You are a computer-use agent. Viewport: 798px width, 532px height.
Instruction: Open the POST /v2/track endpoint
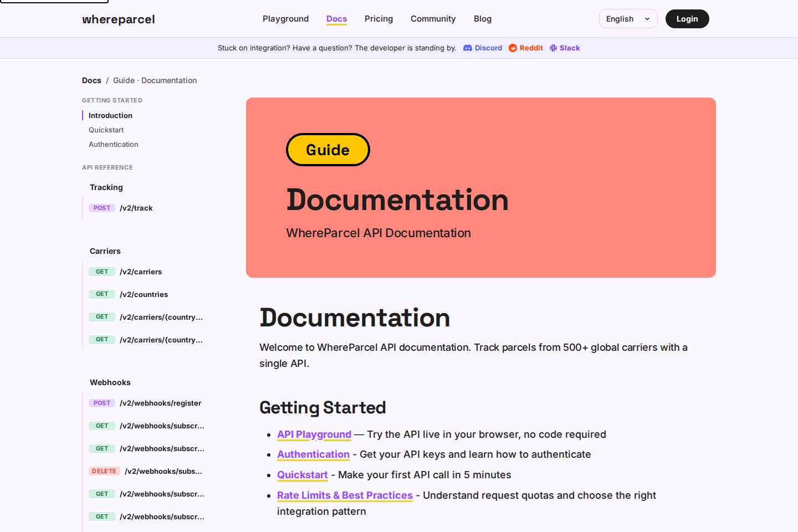[x=121, y=208]
